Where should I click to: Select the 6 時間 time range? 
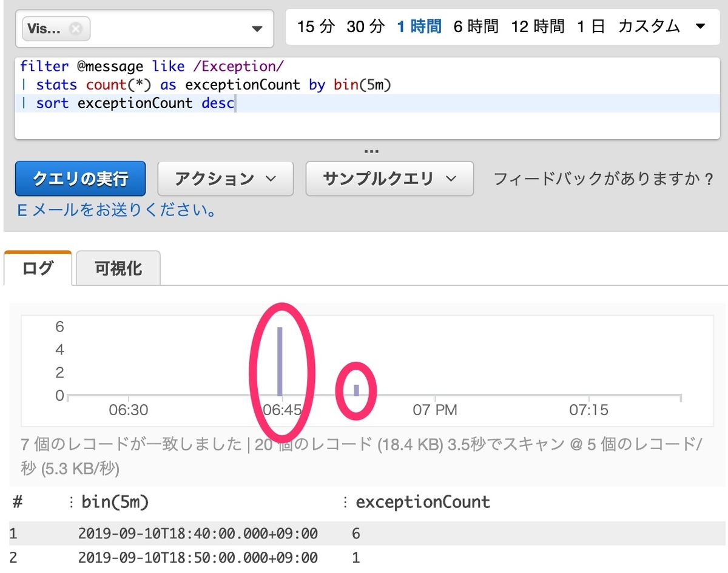pyautogui.click(x=476, y=27)
